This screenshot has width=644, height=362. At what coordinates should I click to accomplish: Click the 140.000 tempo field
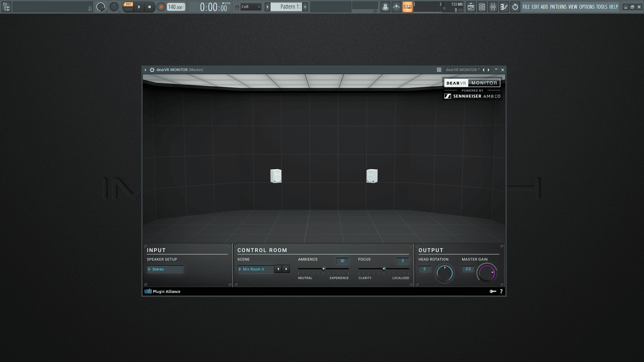tap(176, 7)
